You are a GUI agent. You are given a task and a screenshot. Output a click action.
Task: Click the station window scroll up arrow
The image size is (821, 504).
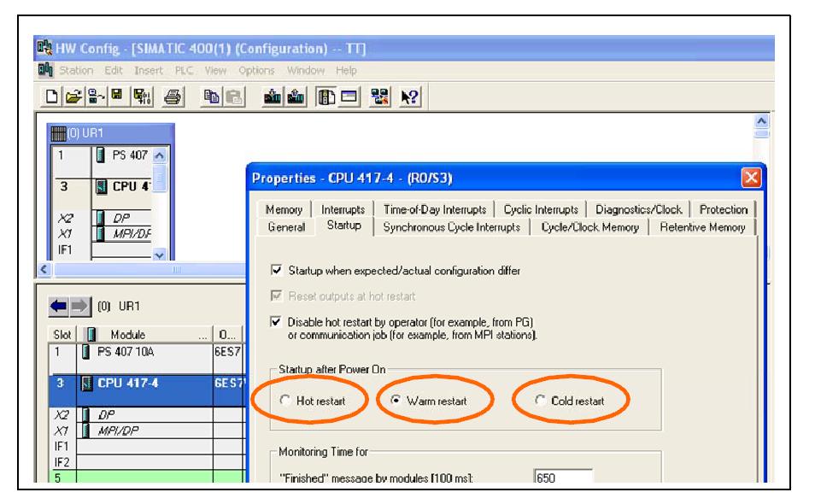[762, 121]
